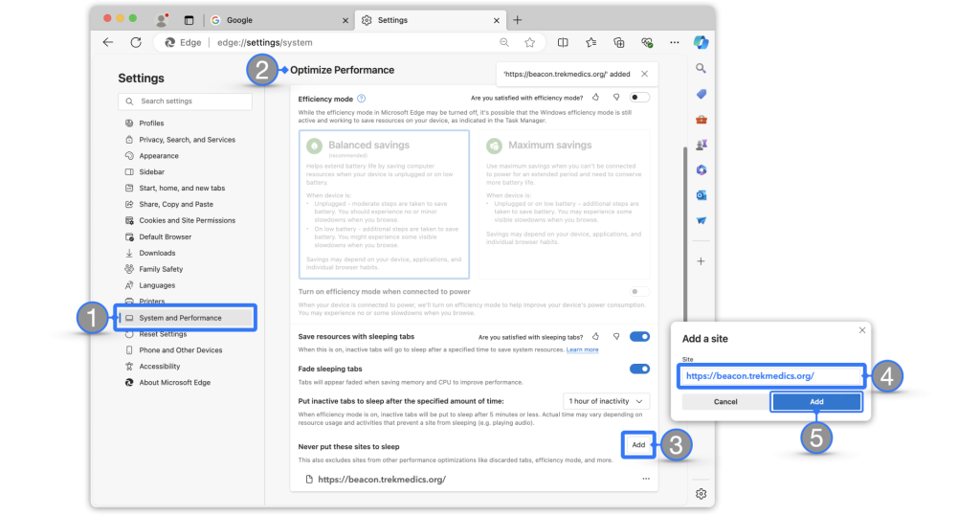Viewport: 980px width, 516px height.
Task: Add this page to favorites star
Action: click(530, 42)
